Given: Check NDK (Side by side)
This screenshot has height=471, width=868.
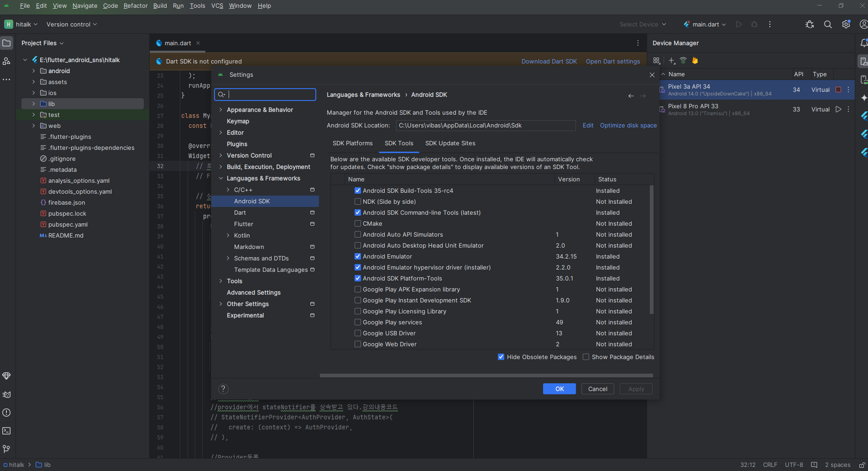Looking at the screenshot, I should (x=358, y=201).
